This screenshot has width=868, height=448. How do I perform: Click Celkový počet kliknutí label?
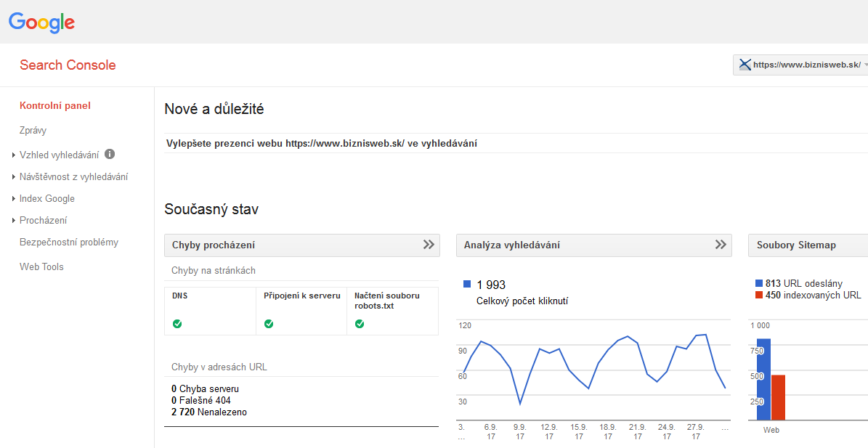coord(522,301)
